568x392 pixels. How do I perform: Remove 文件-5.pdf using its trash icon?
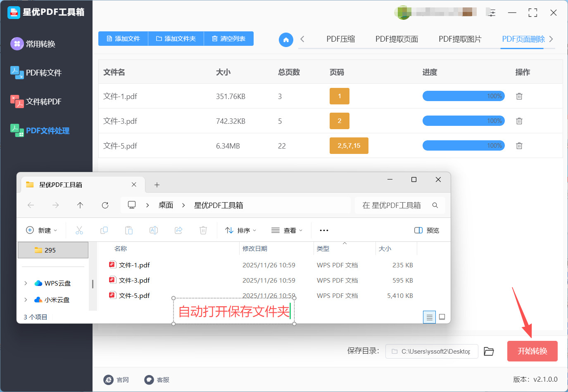(519, 146)
